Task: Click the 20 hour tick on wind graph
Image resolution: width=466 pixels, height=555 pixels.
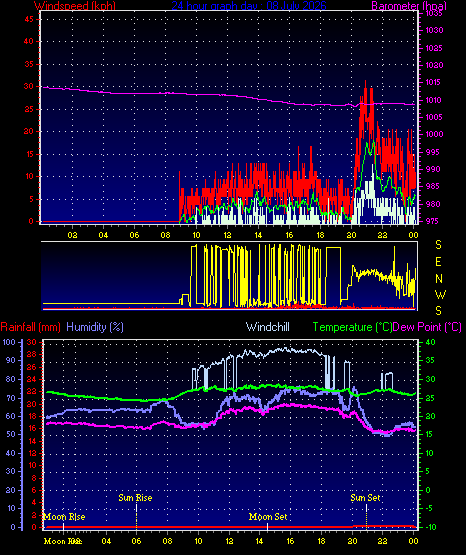Action: pos(351,235)
